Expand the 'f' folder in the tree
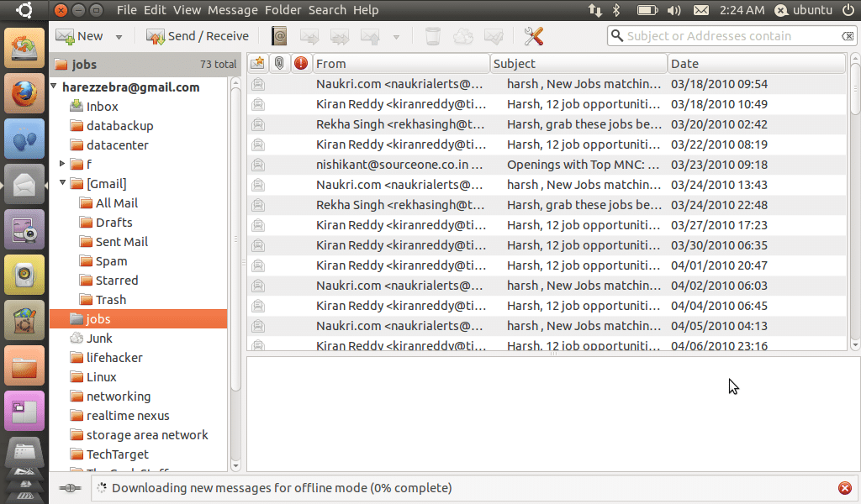The height and width of the screenshot is (504, 861). point(62,164)
